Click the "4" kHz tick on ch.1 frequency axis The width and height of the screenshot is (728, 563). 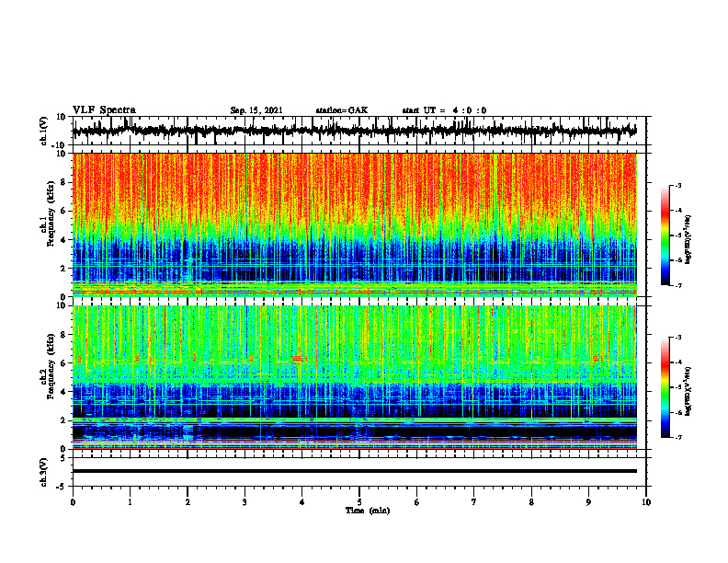point(63,240)
